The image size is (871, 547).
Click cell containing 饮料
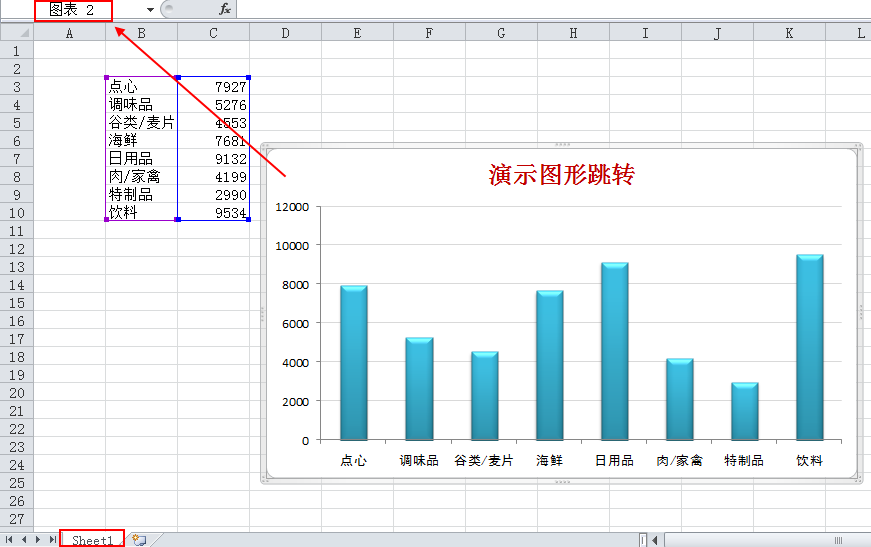[142, 213]
